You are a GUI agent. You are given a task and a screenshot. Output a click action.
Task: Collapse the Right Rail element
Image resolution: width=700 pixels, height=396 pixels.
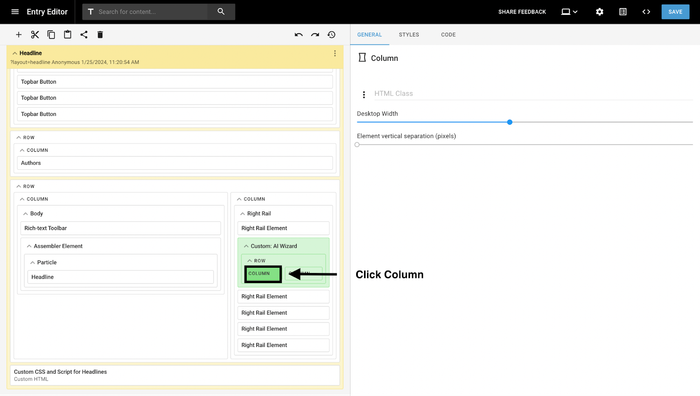click(242, 213)
